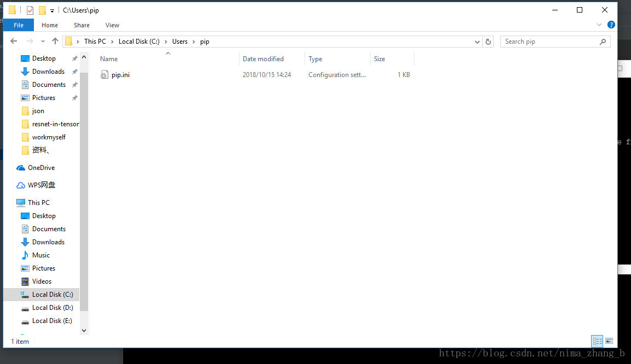Open Desktop under This PC

point(44,215)
